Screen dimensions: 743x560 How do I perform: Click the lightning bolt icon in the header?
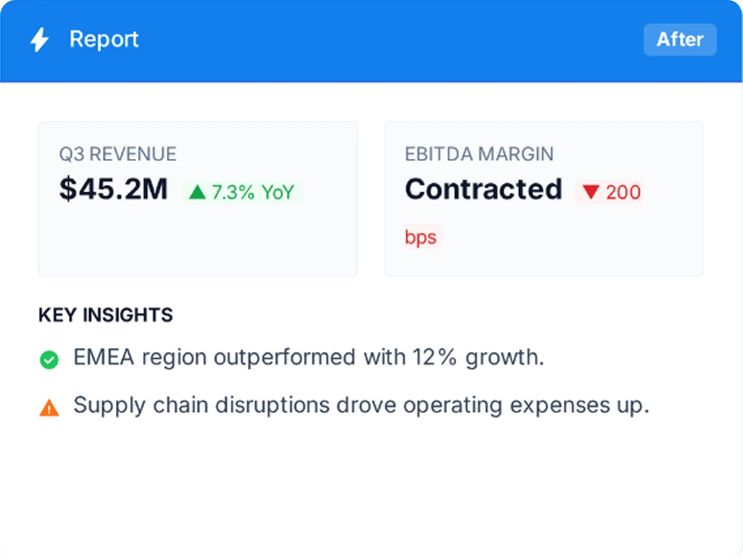click(39, 40)
